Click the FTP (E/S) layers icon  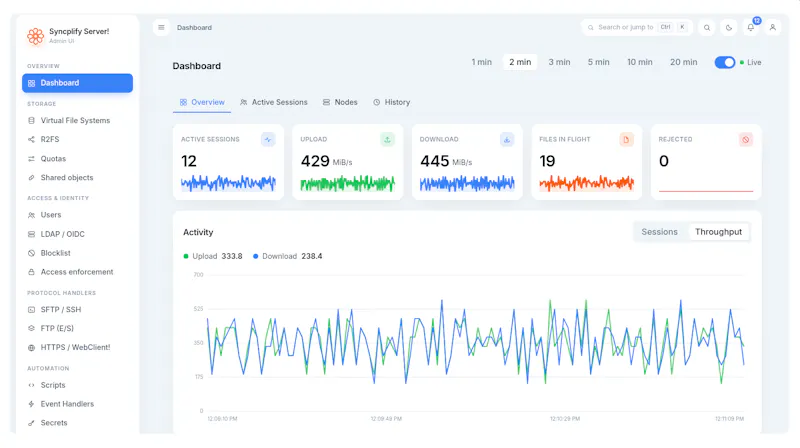pos(31,329)
